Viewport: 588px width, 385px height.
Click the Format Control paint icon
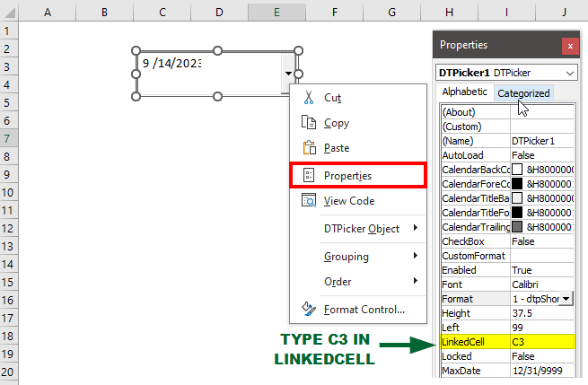(309, 309)
